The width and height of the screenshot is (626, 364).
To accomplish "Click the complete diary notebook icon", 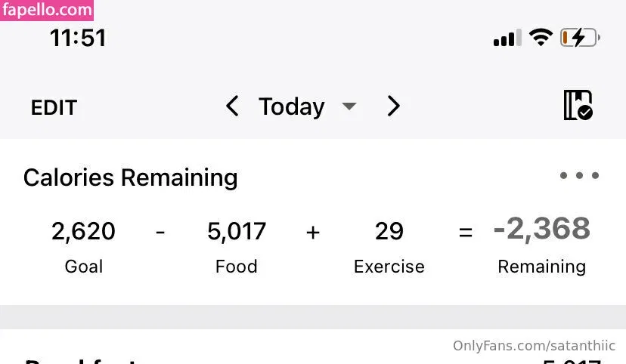I will [x=578, y=106].
